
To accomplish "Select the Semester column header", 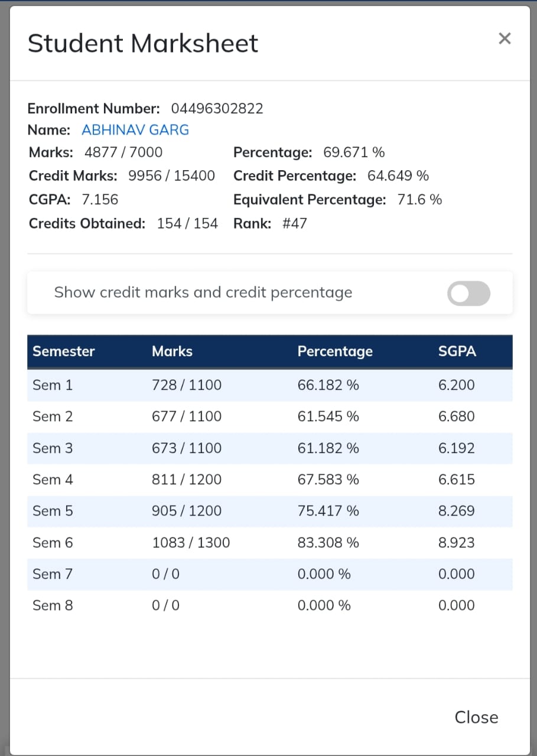I will 64,351.
